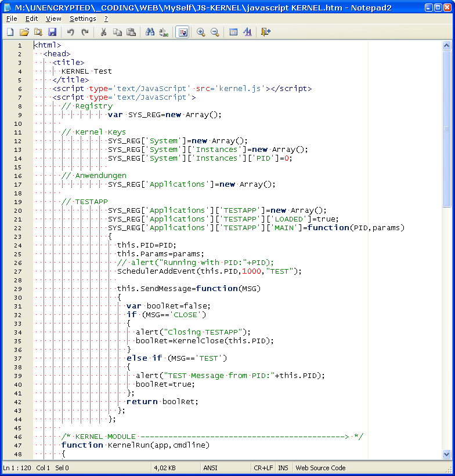Click the '// Kernel Keys' comment
455x476 pixels.
[x=93, y=132]
